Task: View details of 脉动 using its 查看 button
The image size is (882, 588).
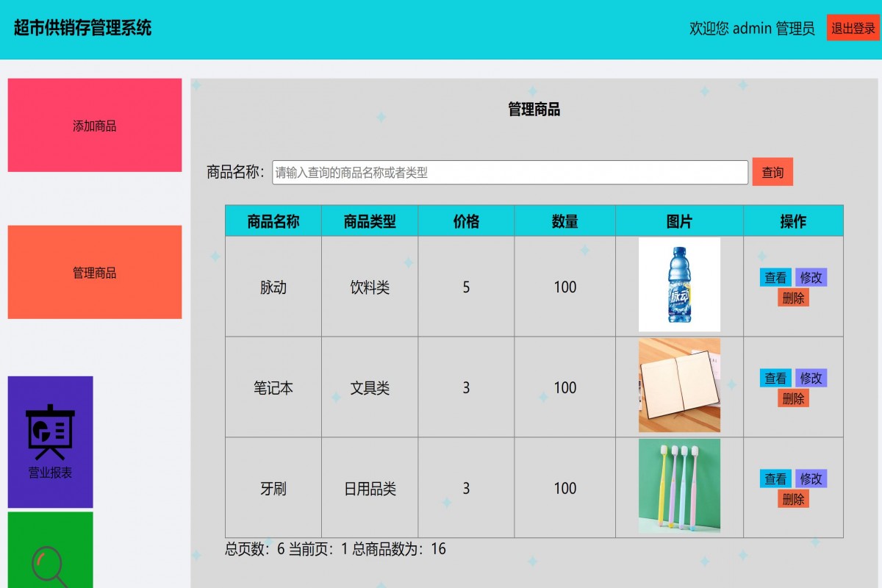Action: click(775, 277)
